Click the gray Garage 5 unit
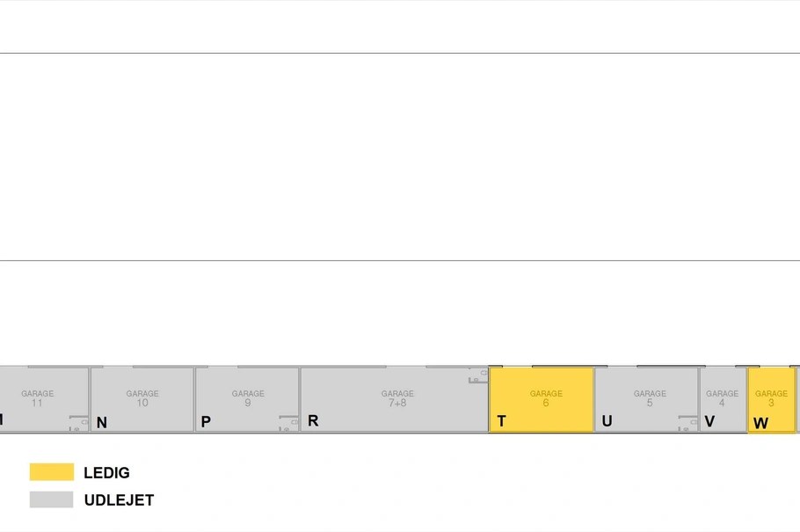The width and height of the screenshot is (800, 532). [x=647, y=399]
